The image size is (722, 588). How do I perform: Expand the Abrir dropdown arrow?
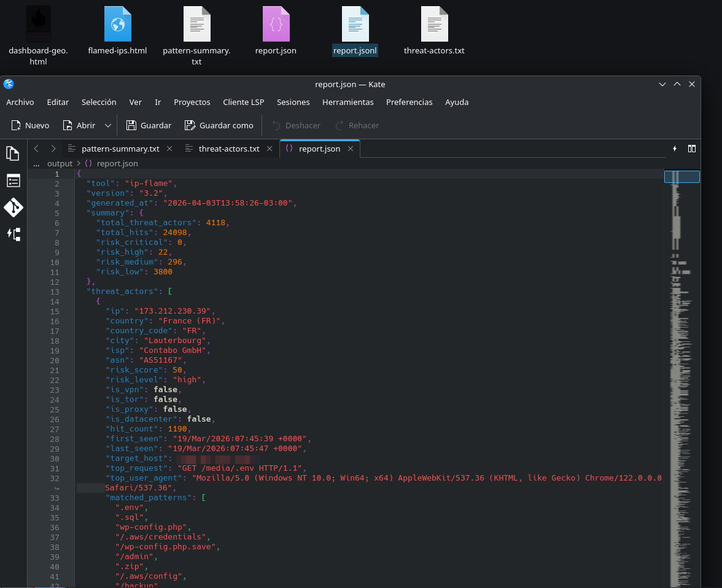pos(108,125)
